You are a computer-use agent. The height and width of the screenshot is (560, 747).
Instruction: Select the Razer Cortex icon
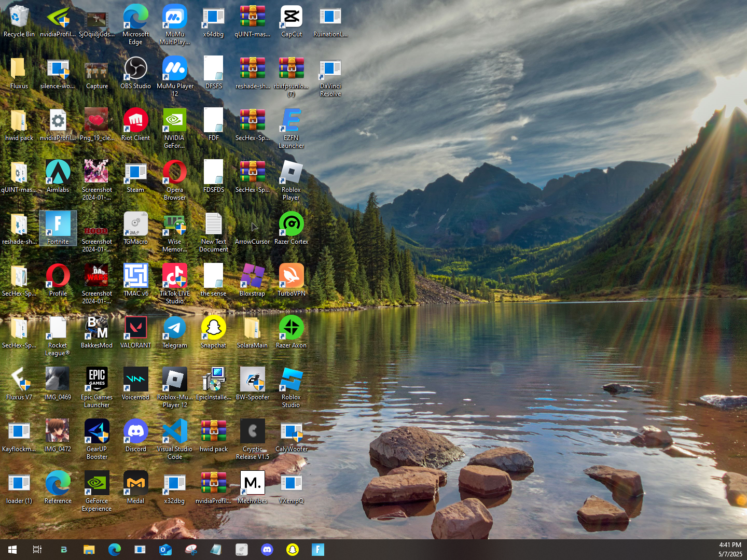pyautogui.click(x=292, y=229)
